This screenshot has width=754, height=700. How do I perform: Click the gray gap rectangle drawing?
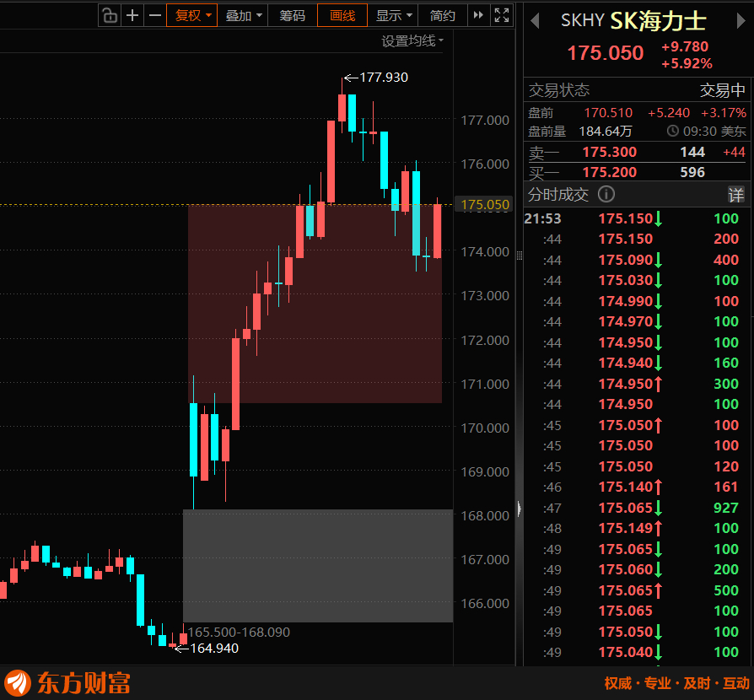pos(318,566)
